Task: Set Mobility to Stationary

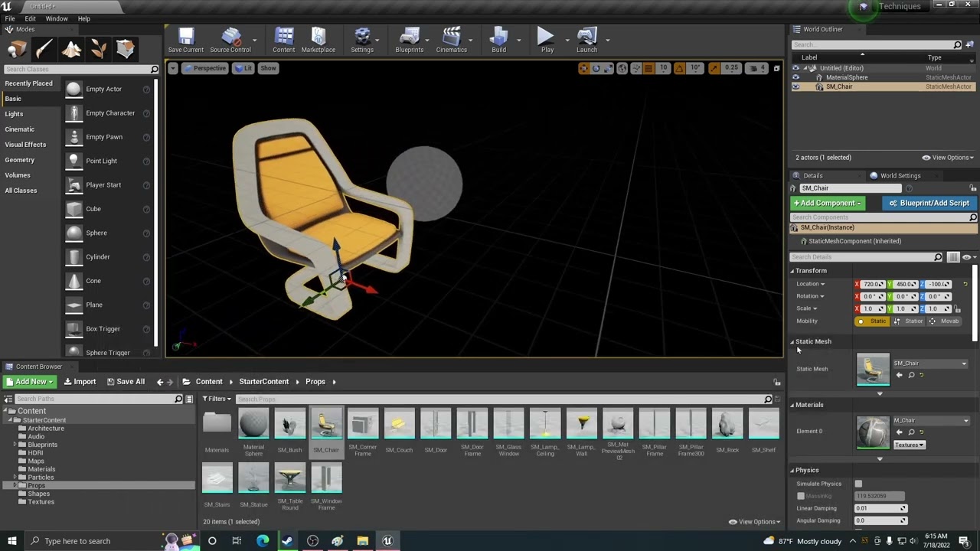Action: click(x=908, y=321)
